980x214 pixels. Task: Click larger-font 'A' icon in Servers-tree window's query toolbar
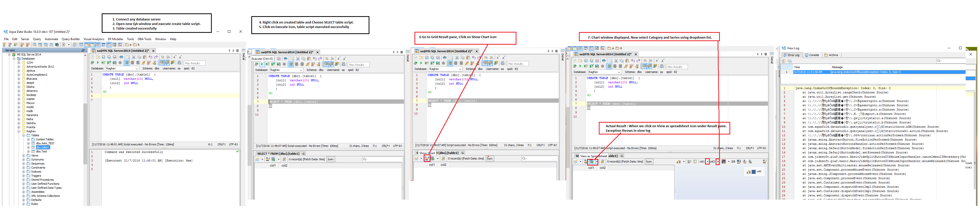(180, 57)
